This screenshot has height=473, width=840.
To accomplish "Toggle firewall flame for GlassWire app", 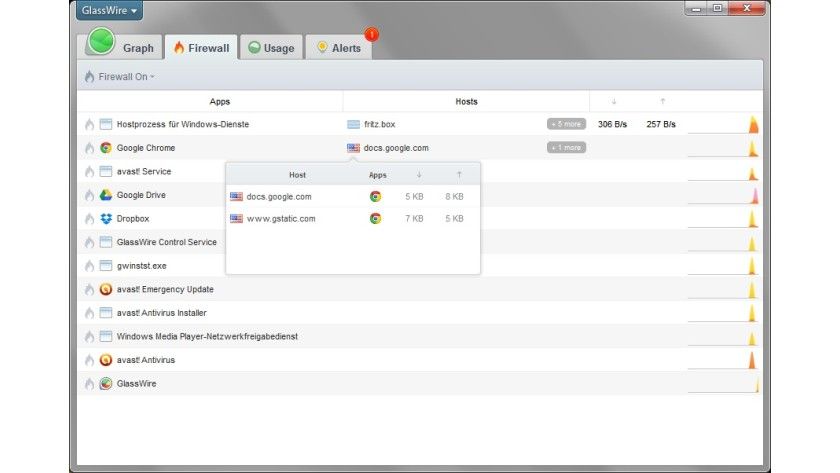I will coord(89,384).
